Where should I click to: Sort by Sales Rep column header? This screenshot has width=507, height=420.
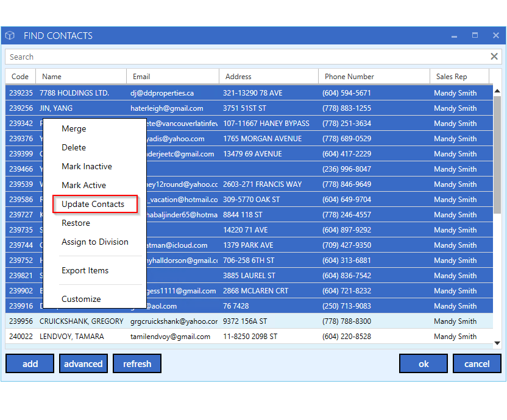pyautogui.click(x=459, y=77)
